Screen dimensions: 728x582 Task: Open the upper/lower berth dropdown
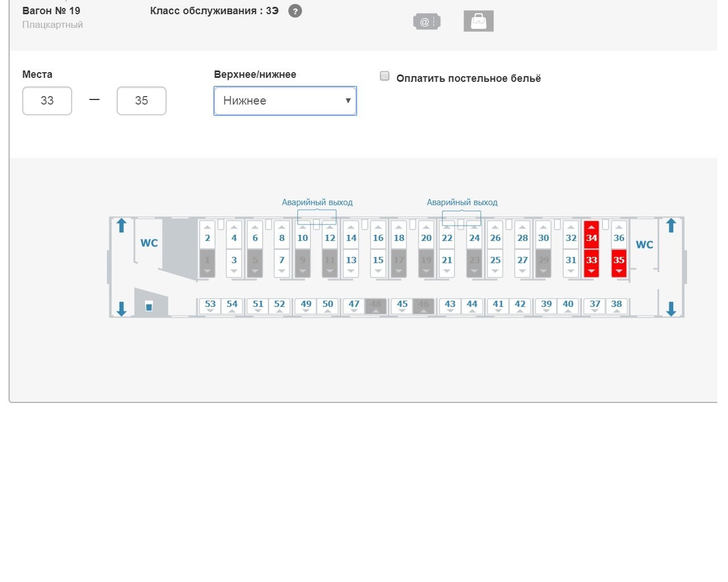click(285, 101)
